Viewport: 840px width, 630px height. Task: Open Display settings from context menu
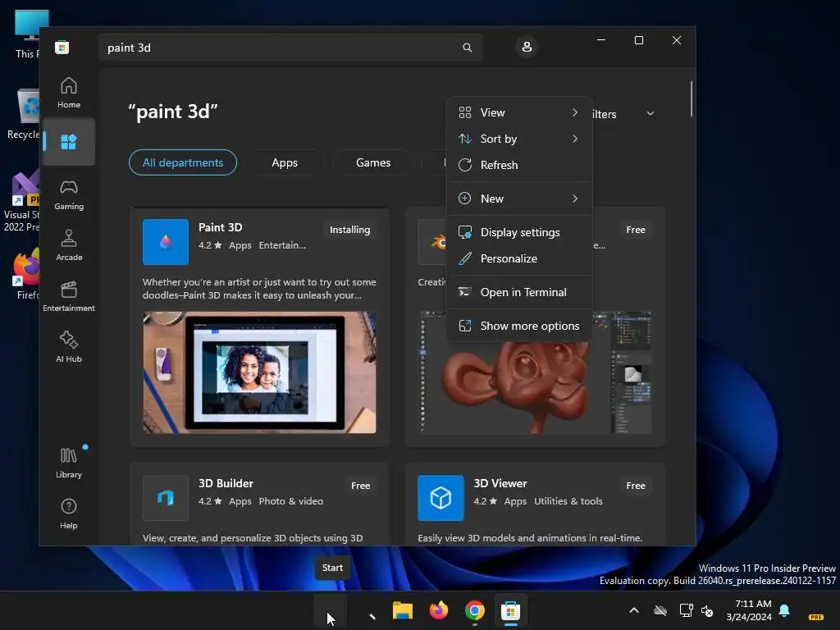click(519, 232)
